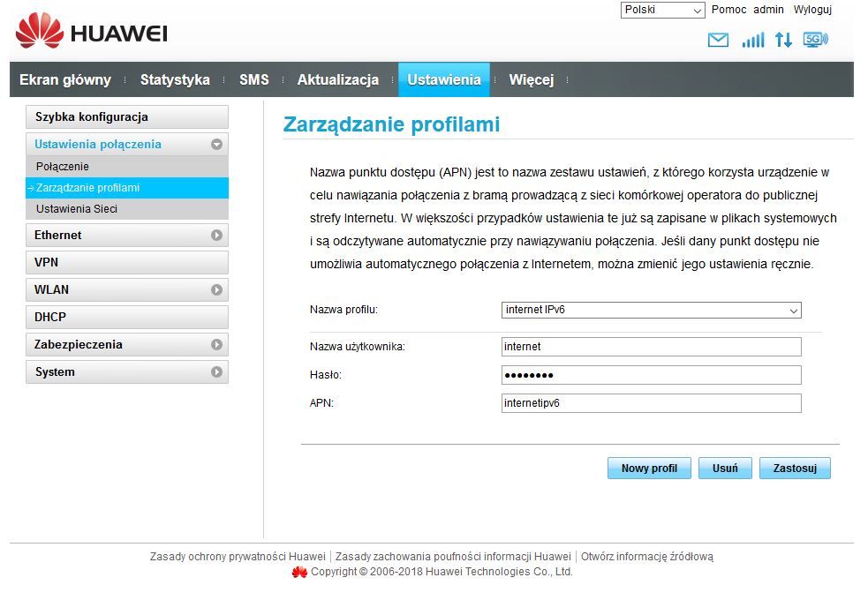The height and width of the screenshot is (615, 868).
Task: Apply changes with the Zastosuj button
Action: (x=794, y=468)
